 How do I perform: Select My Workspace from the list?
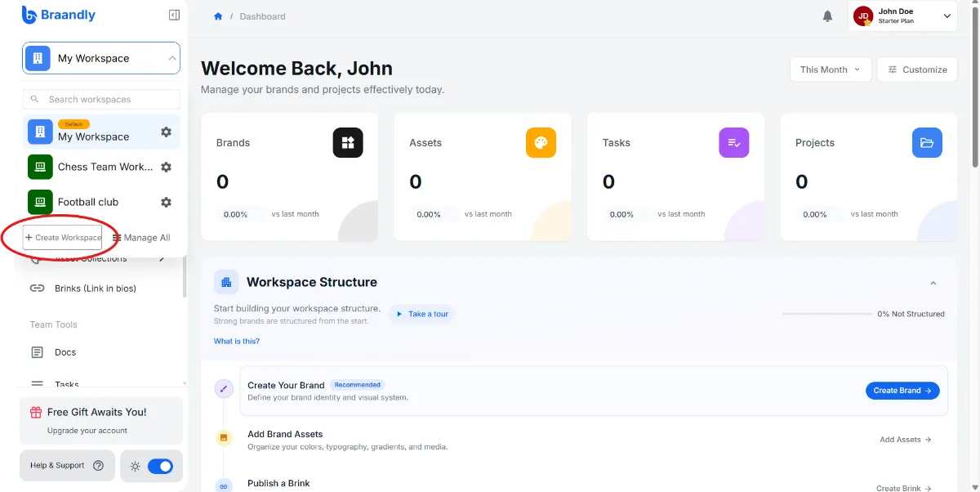[x=101, y=132]
